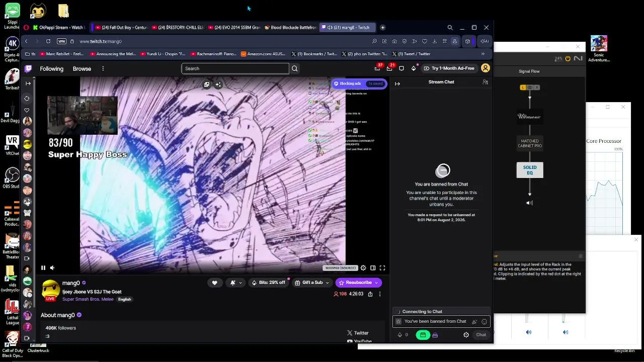Open stream more options vertical dots

coord(380,294)
